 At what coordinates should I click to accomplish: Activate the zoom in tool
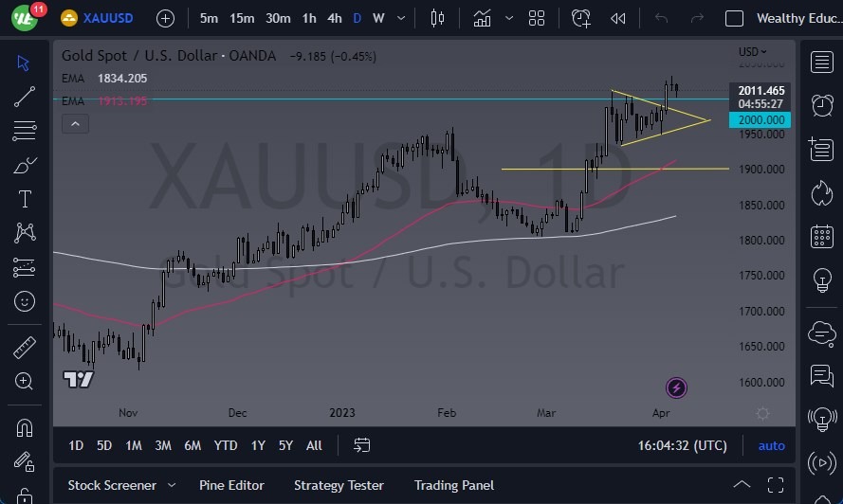(x=25, y=381)
